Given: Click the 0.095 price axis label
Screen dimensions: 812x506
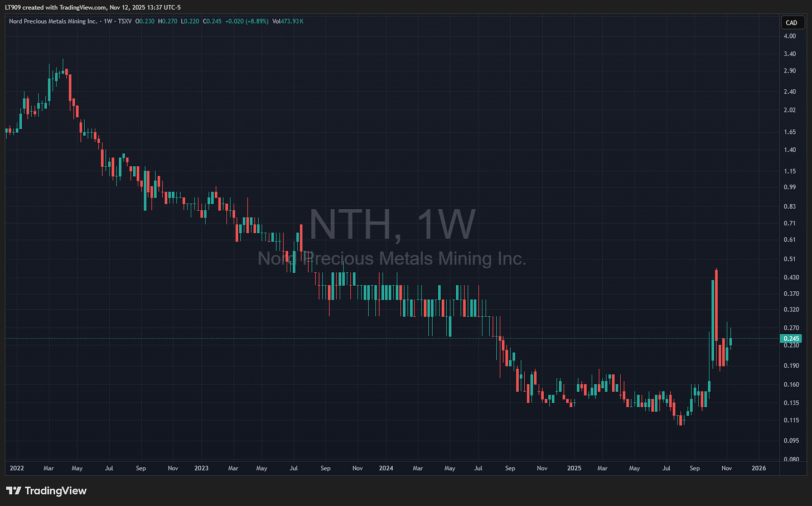Looking at the screenshot, I should tap(791, 441).
